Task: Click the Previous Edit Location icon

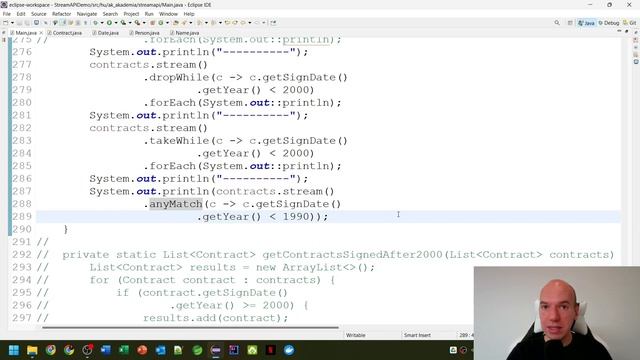Action: pos(227,23)
